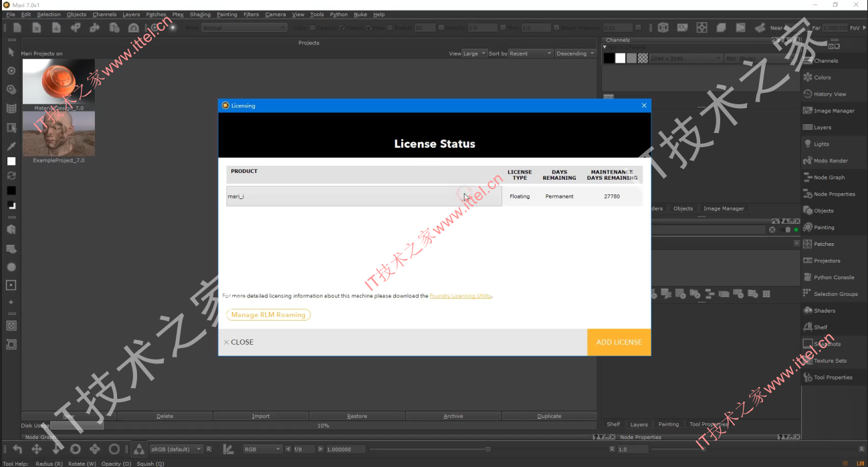Image resolution: width=868 pixels, height=467 pixels.
Task: Open the Shading menu
Action: tap(200, 14)
